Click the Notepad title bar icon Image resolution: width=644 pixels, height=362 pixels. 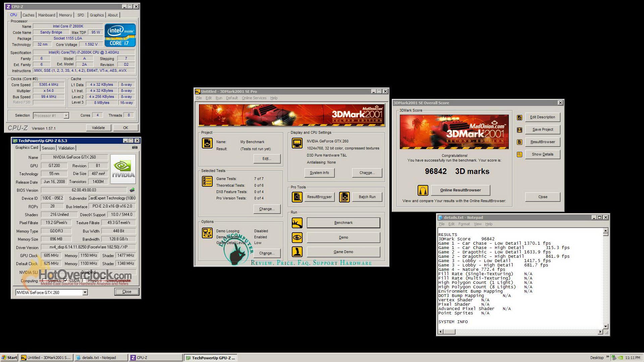(440, 218)
